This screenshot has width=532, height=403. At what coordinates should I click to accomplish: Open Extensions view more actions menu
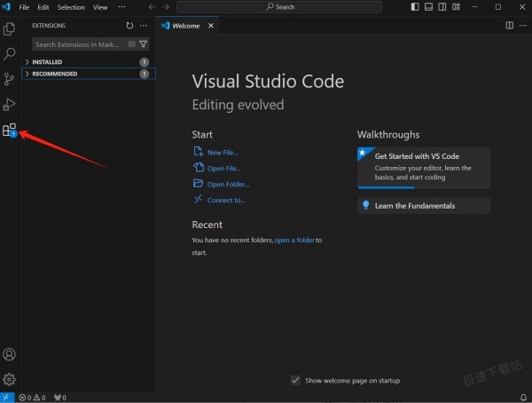[x=144, y=26]
